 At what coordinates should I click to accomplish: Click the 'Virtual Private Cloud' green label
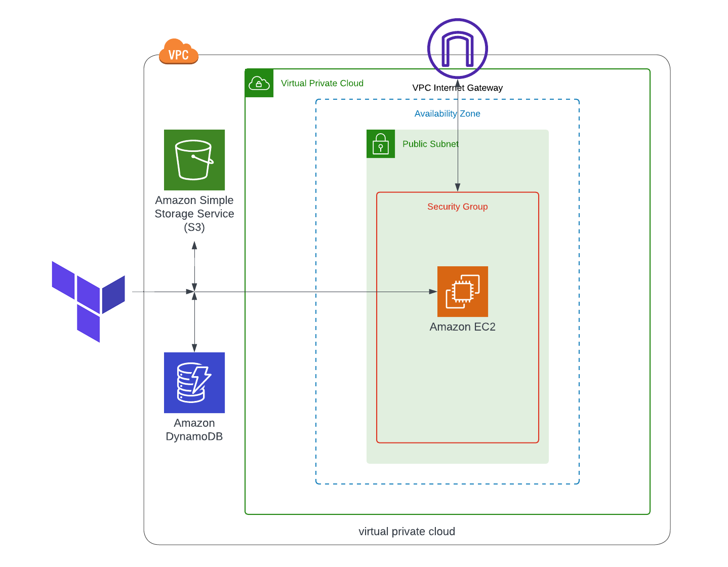tap(322, 83)
